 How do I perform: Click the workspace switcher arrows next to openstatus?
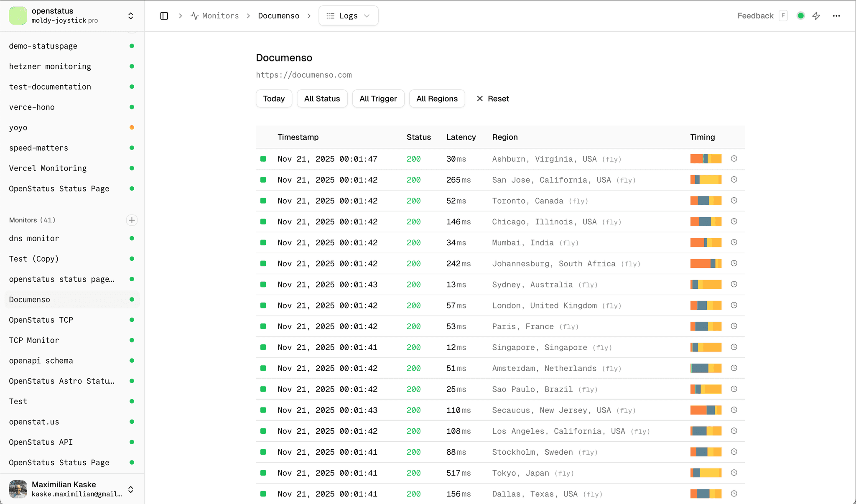[130, 15]
